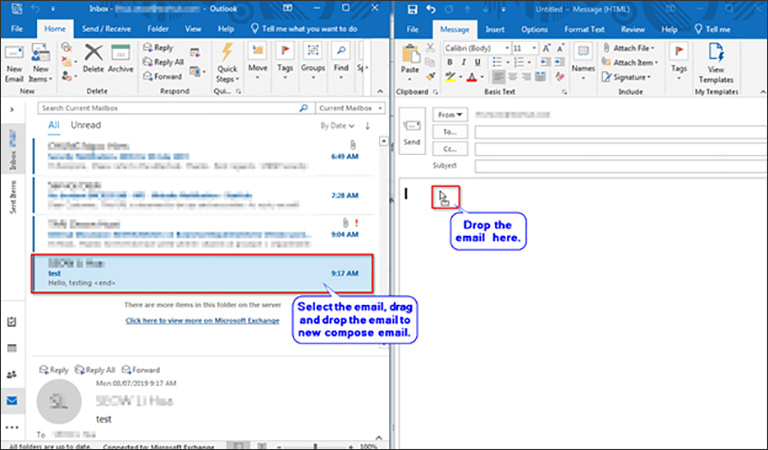The height and width of the screenshot is (450, 768).
Task: Toggle Bold formatting
Action: coord(450,62)
